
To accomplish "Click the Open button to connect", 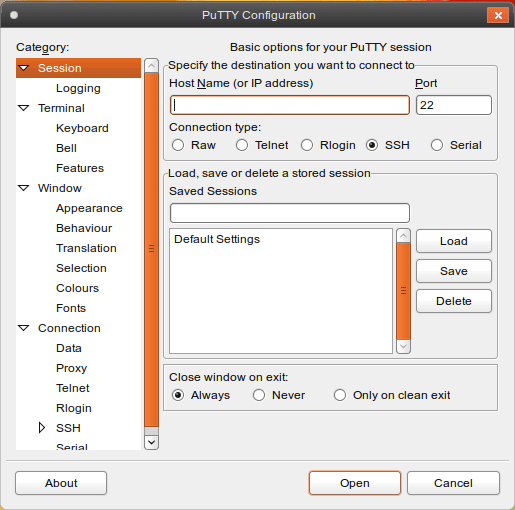I will (355, 483).
